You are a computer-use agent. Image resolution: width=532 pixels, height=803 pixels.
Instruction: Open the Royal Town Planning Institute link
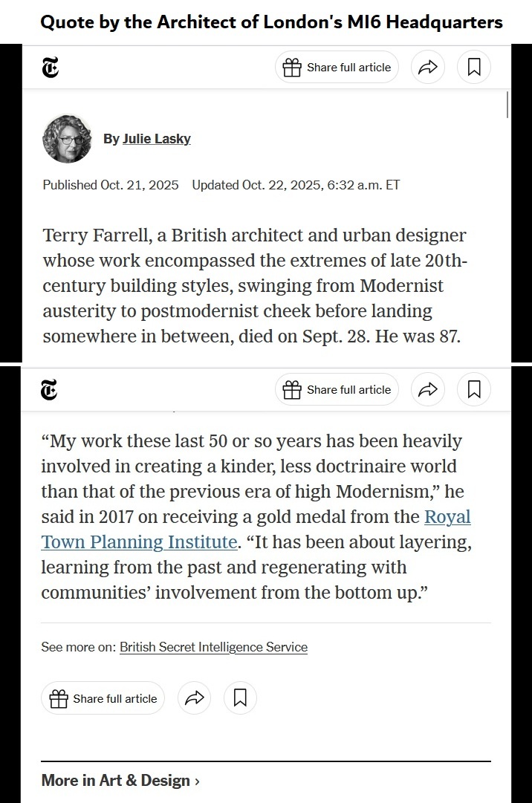pos(256,530)
